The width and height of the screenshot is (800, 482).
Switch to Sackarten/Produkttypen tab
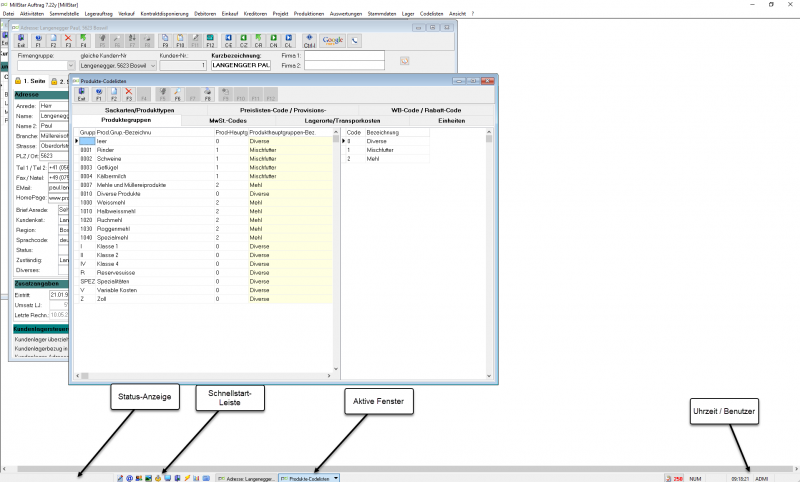(x=139, y=110)
